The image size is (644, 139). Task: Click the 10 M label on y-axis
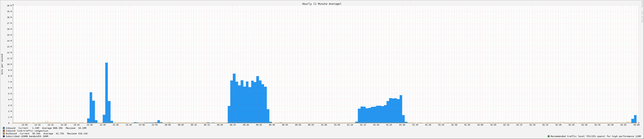(x=10, y=64)
